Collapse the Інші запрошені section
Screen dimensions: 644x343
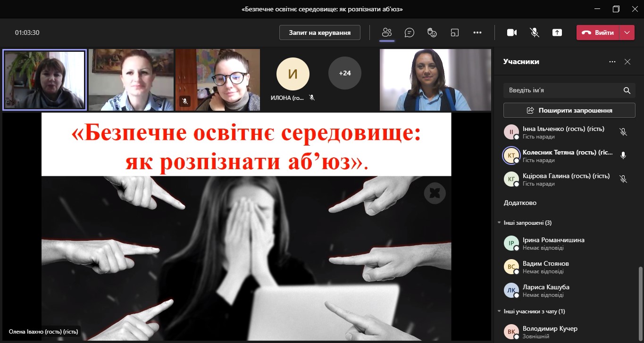(x=499, y=222)
